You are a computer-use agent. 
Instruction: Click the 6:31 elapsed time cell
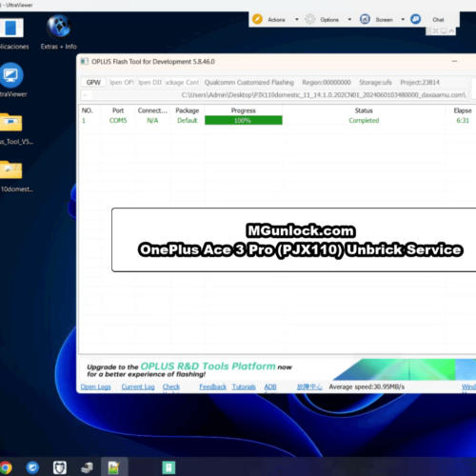463,121
